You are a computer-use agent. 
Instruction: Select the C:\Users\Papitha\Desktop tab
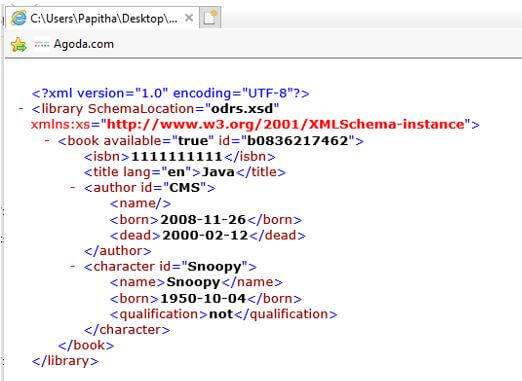click(101, 18)
